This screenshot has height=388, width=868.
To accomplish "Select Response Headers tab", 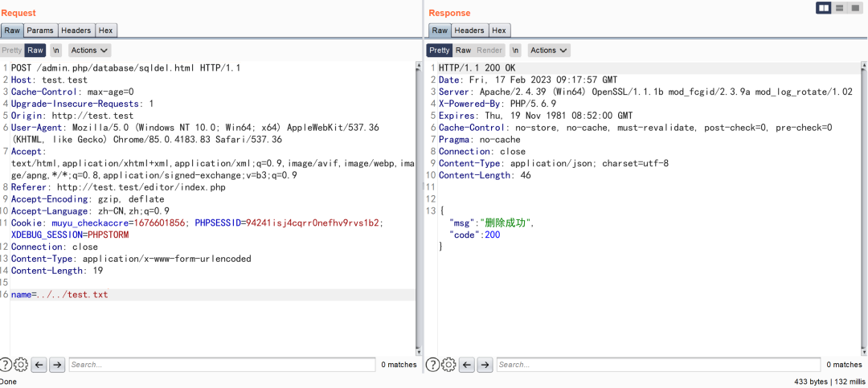I will pos(469,31).
